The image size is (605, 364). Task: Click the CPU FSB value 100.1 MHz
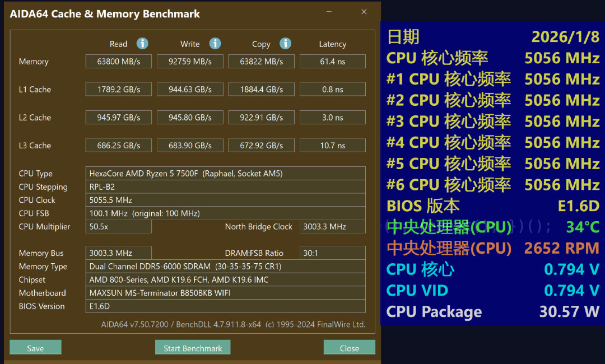pos(225,213)
